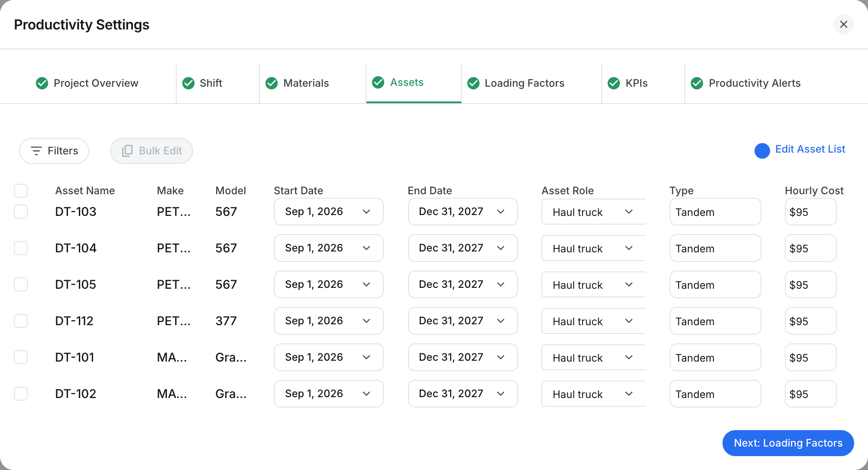This screenshot has height=470, width=868.
Task: Open Asset Role dropdown for DT-103
Action: pos(593,212)
